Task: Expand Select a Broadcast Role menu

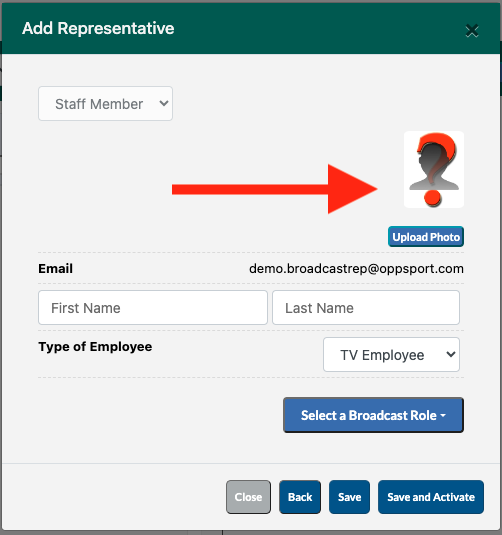Action: point(373,415)
